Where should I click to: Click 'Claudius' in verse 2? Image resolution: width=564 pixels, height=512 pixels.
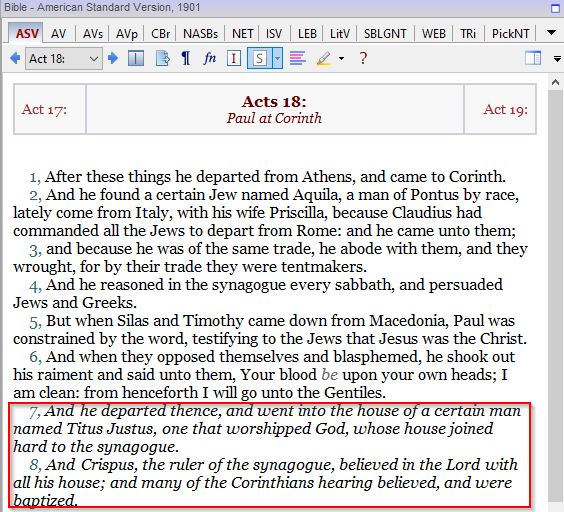pyautogui.click(x=422, y=213)
